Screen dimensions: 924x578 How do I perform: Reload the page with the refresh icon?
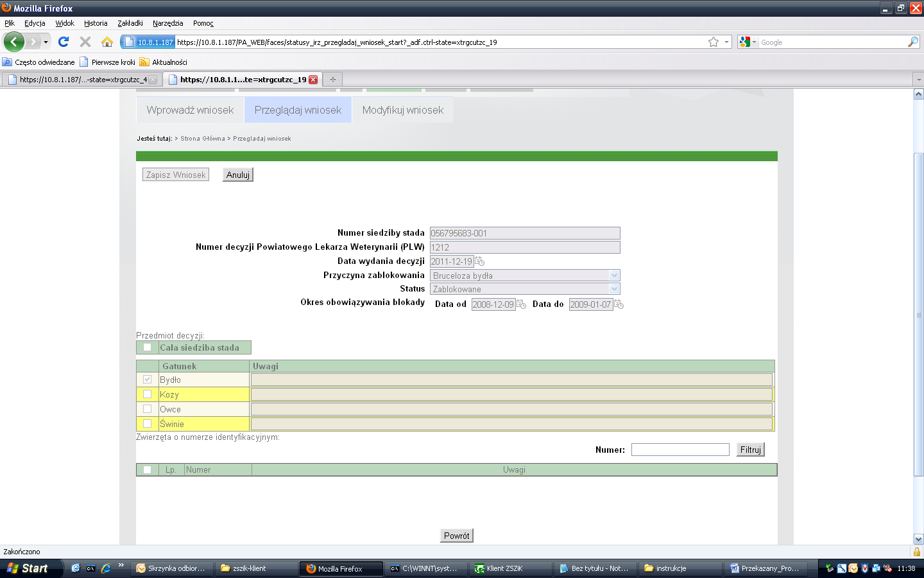pyautogui.click(x=63, y=42)
